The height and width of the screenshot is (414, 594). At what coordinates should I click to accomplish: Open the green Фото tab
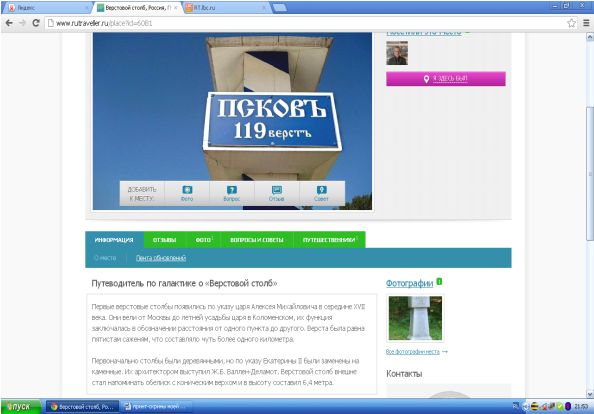203,240
